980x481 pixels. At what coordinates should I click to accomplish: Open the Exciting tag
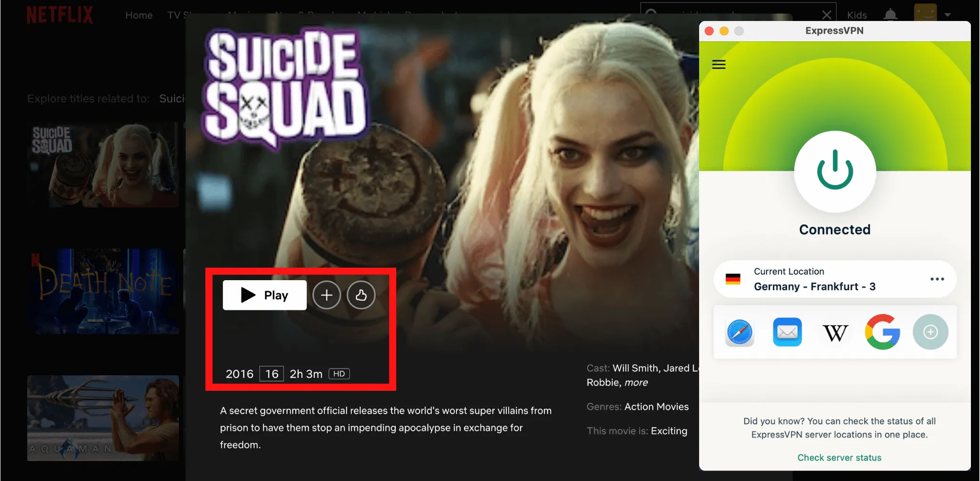(669, 431)
